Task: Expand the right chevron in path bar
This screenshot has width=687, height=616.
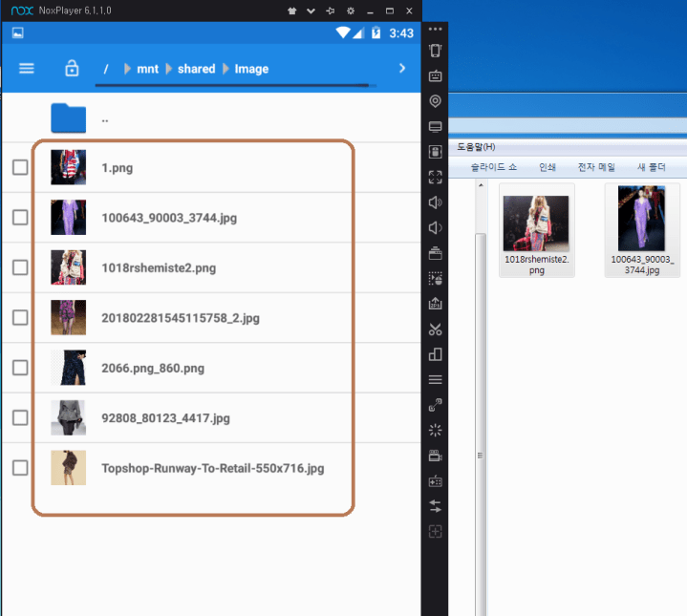Action: [402, 69]
